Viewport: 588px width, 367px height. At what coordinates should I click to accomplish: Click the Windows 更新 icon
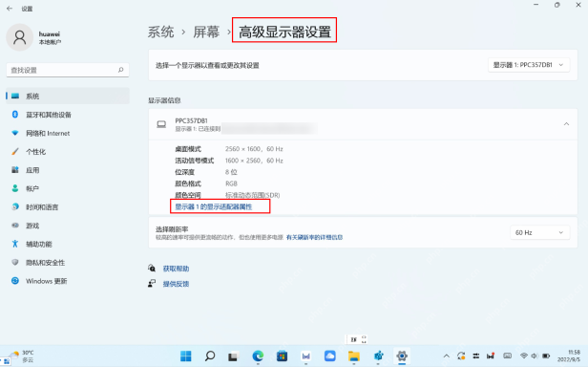pos(15,281)
